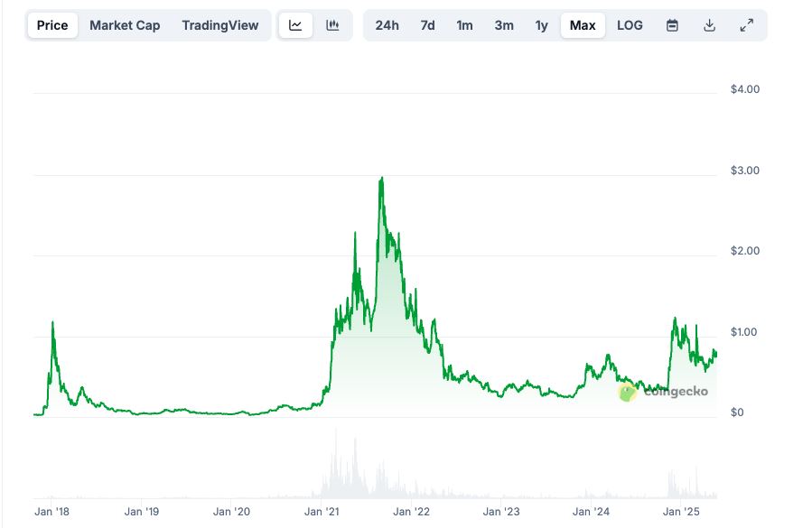Select the Price tab

(52, 25)
